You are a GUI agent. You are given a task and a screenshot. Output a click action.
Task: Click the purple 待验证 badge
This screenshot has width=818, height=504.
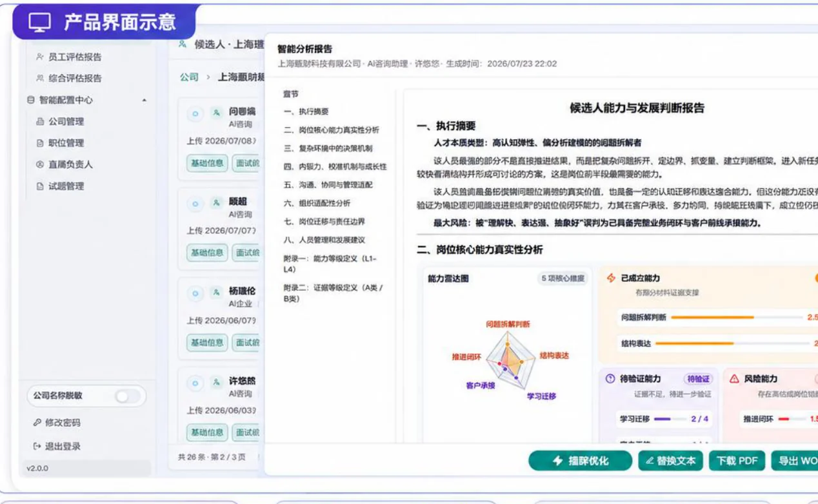pos(698,379)
